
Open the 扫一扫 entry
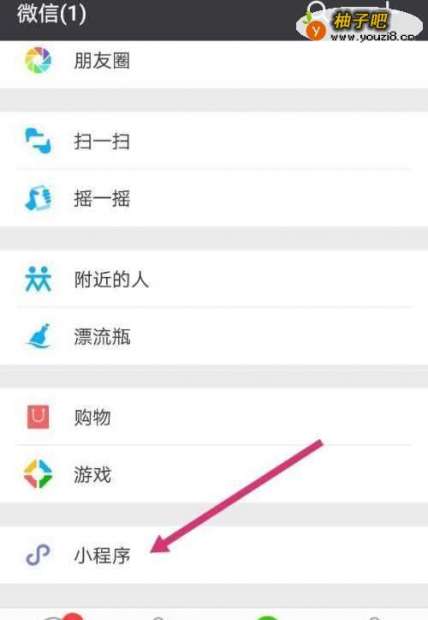[214, 141]
